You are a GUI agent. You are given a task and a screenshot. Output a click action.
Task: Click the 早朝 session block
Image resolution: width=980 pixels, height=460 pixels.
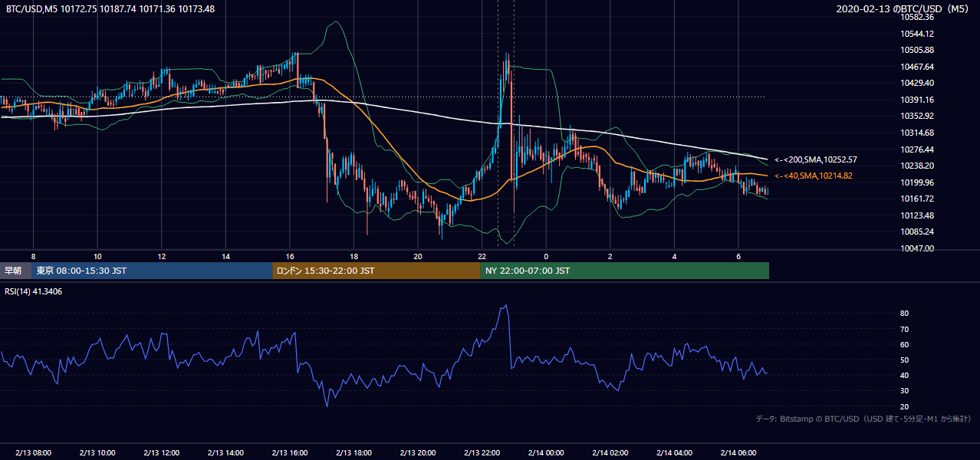click(x=15, y=271)
